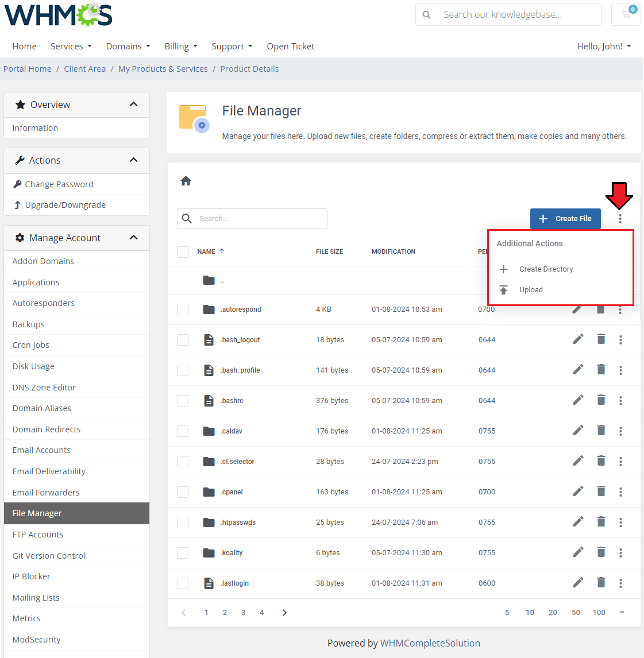Open the Support dropdown menu
Screen dimensions: 644x658
click(x=232, y=46)
